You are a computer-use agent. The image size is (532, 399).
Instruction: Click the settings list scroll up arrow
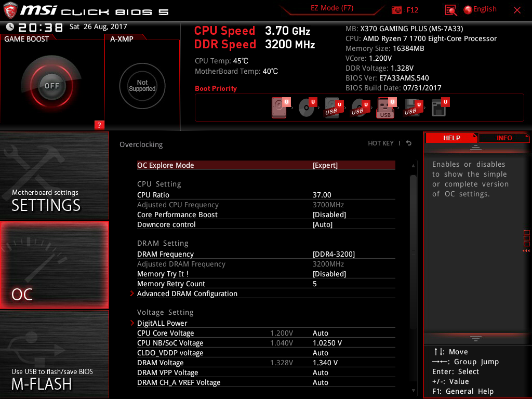coord(413,166)
